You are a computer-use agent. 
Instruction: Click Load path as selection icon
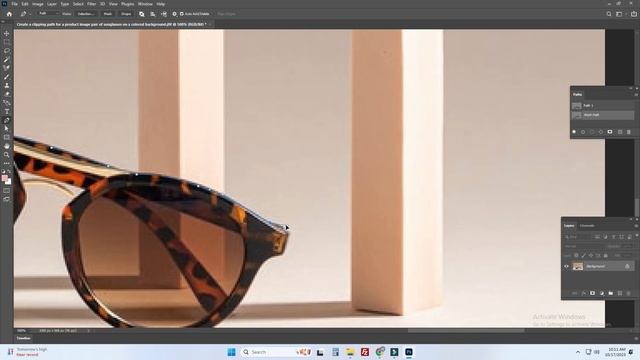pyautogui.click(x=592, y=132)
